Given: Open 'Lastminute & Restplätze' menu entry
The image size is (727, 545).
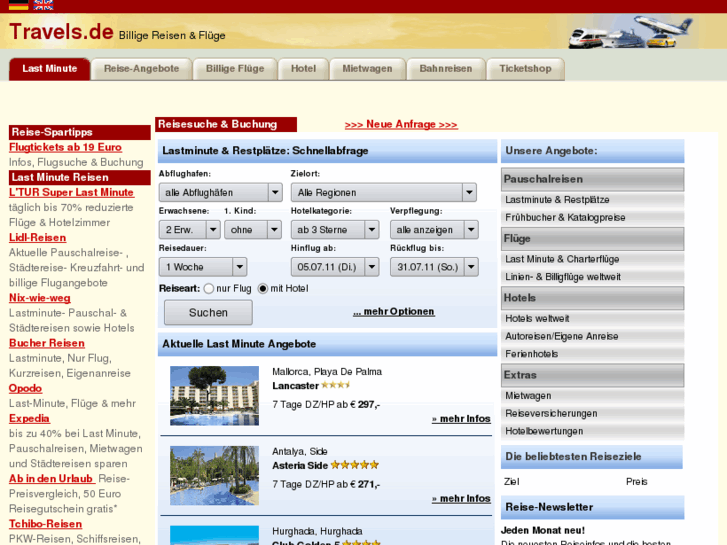Looking at the screenshot, I should (593, 200).
